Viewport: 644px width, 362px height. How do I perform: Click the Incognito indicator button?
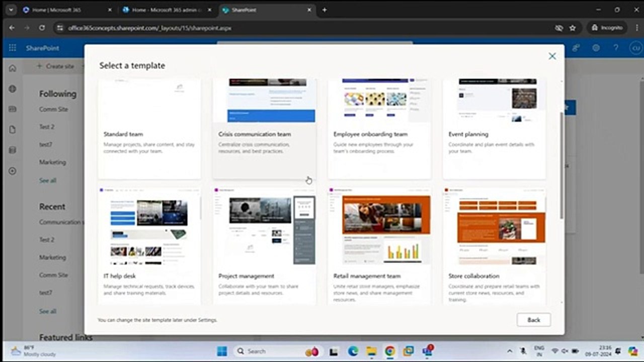[x=607, y=28]
